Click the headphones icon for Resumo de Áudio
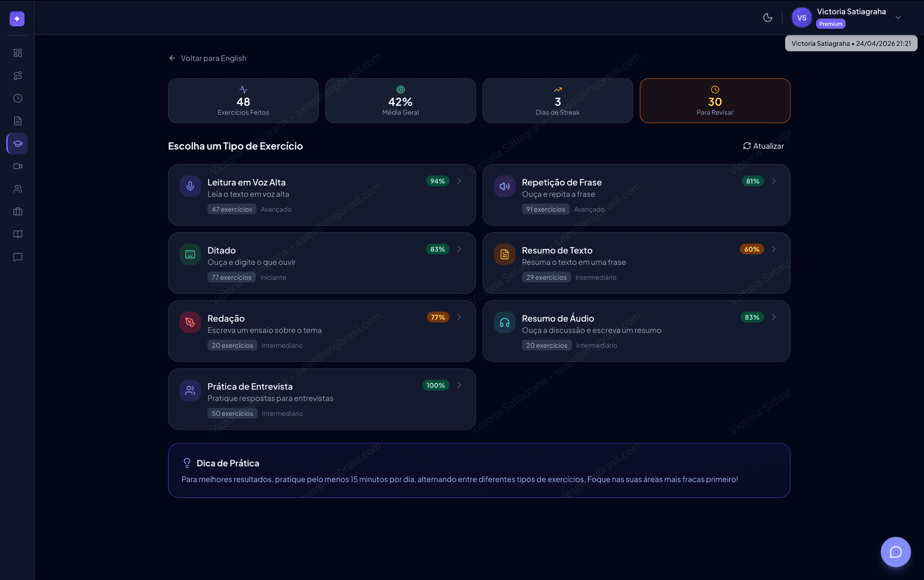The image size is (924, 580). click(x=504, y=322)
